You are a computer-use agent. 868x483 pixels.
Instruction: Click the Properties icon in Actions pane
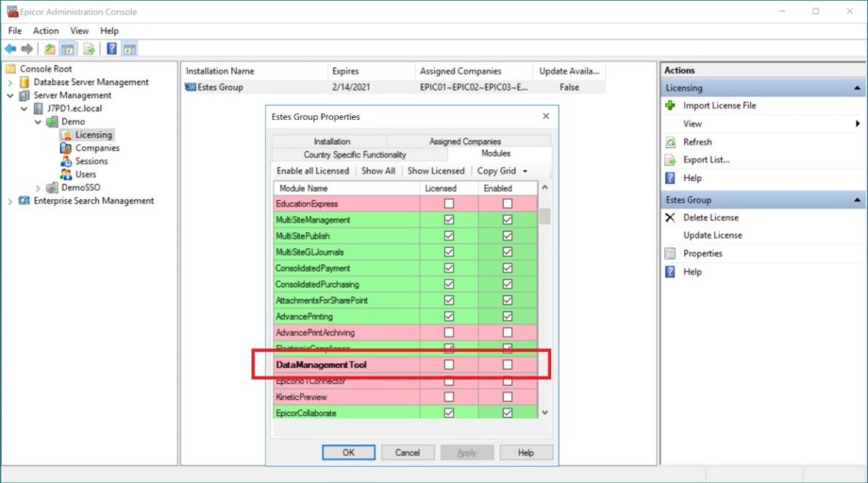tap(671, 254)
